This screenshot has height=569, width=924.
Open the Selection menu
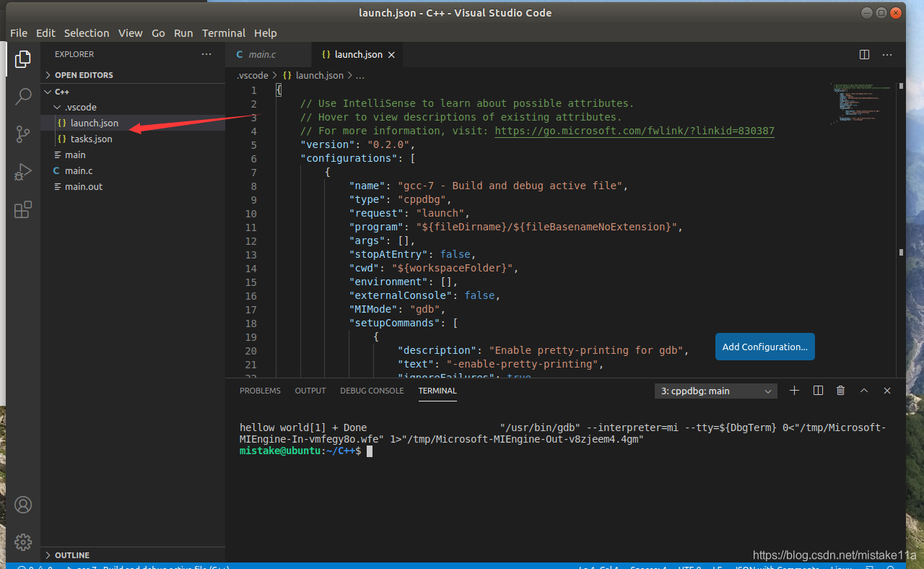pyautogui.click(x=87, y=33)
